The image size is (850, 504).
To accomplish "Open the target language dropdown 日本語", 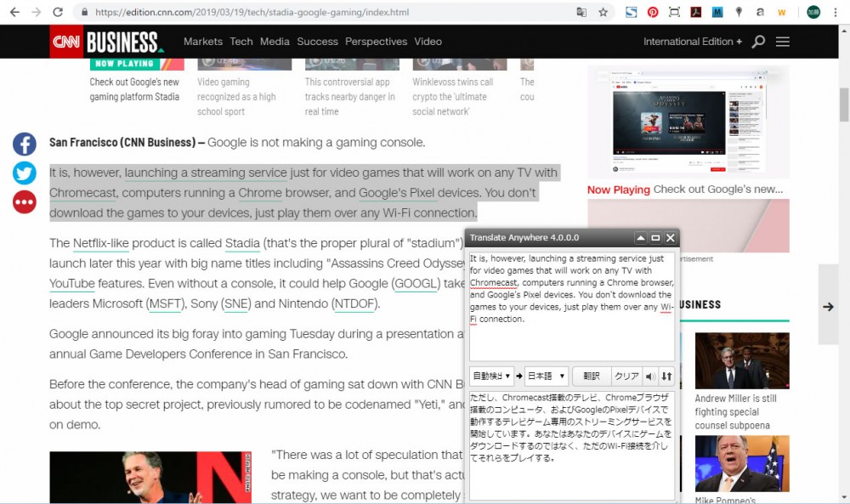I will point(547,377).
